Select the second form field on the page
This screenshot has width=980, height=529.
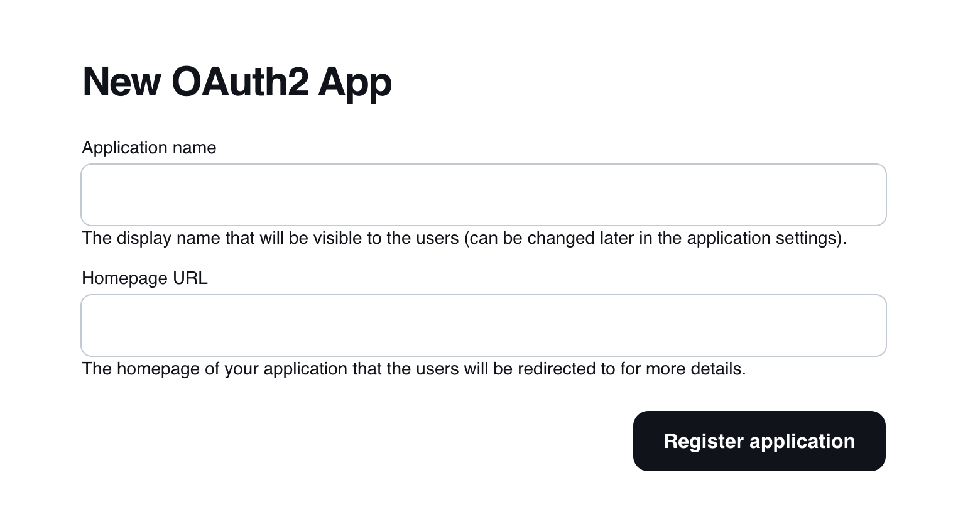(x=483, y=325)
